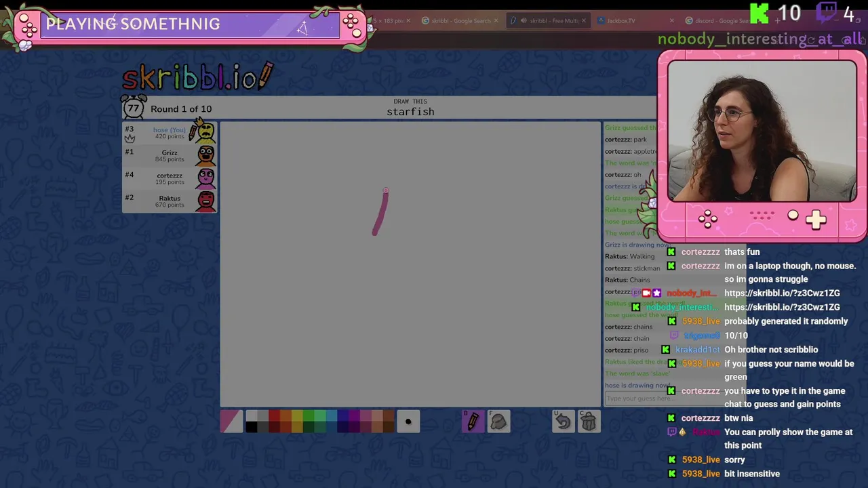Click Raktus's red avatar

(x=205, y=201)
